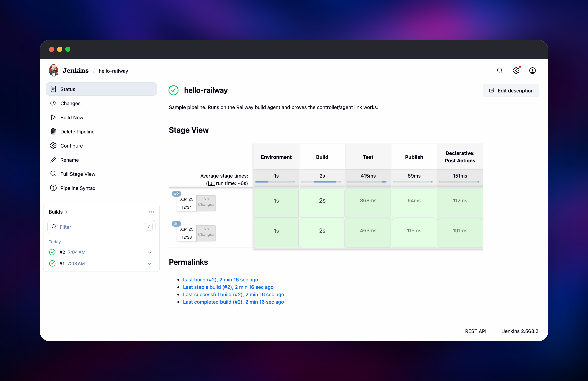This screenshot has height=381, width=588.
Task: Click the Delete Pipeline trash icon
Action: (x=53, y=131)
